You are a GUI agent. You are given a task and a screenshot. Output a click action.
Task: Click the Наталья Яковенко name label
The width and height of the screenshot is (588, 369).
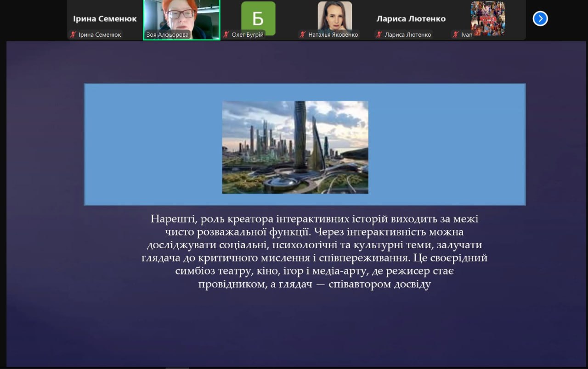(x=333, y=35)
